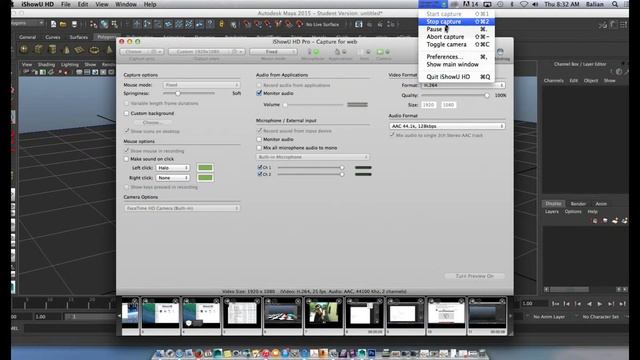
Task: Open the Fixed mouse mode toolbar dropdown
Action: [x=273, y=52]
